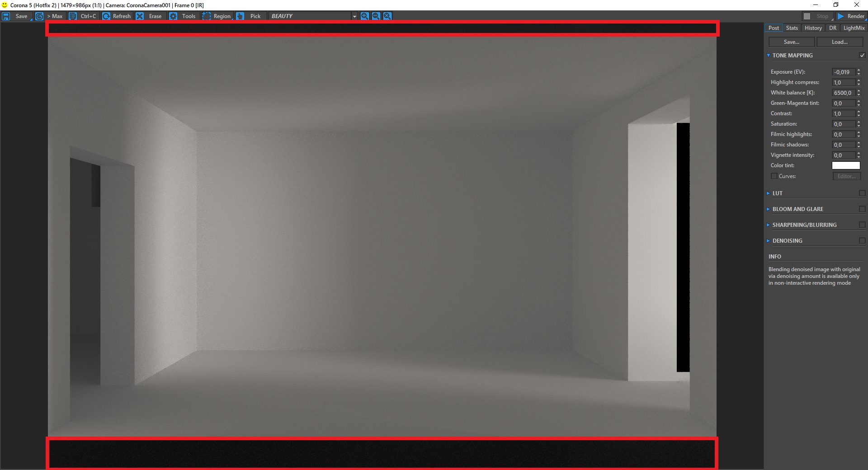Image resolution: width=868 pixels, height=470 pixels.
Task: Enable the Bloom and Glare checkbox
Action: click(x=862, y=209)
